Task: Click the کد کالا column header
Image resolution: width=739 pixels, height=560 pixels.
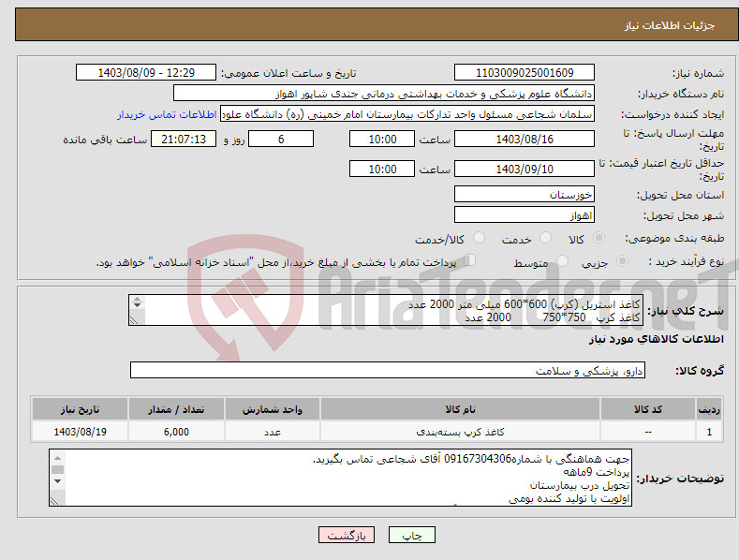Action: tap(648, 409)
